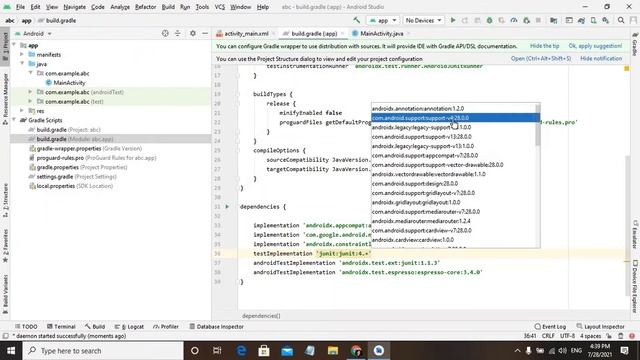
Task: Click the 4 spaces indent setting in status bar
Action: coord(591,336)
